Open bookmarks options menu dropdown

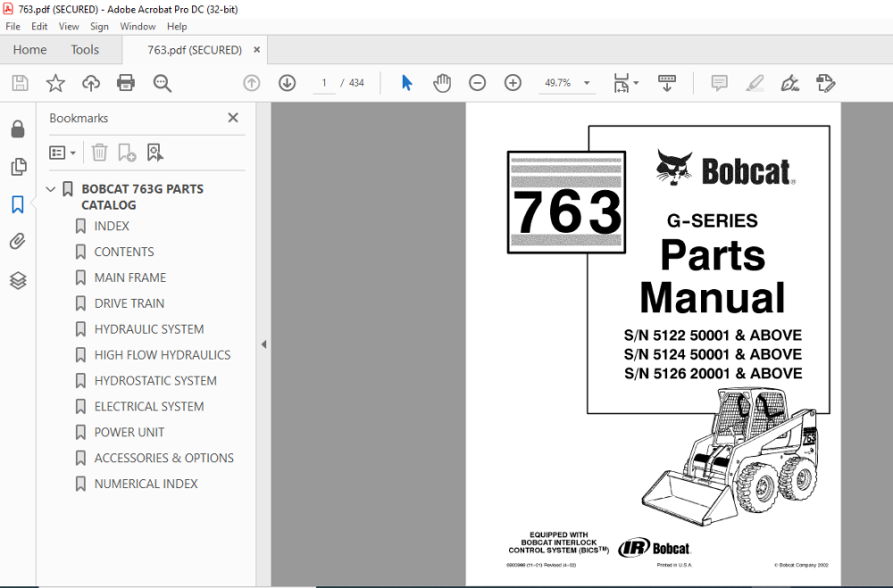click(63, 153)
